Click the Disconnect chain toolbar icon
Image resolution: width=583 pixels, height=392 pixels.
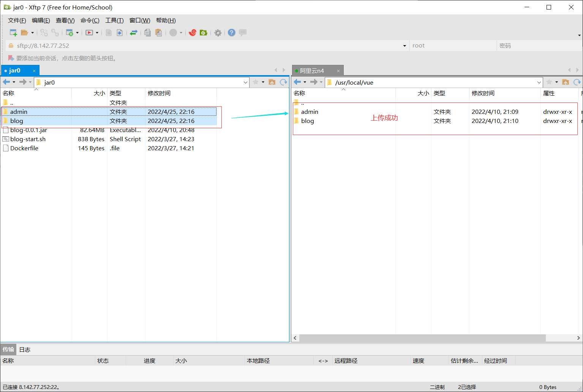(55, 33)
